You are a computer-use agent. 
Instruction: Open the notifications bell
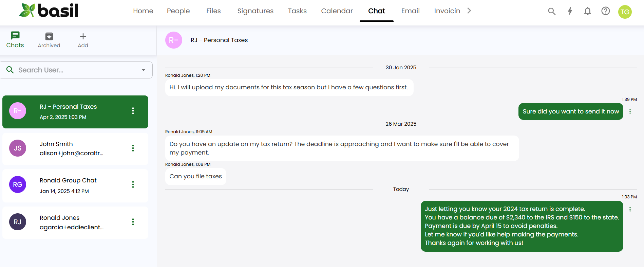pos(588,11)
